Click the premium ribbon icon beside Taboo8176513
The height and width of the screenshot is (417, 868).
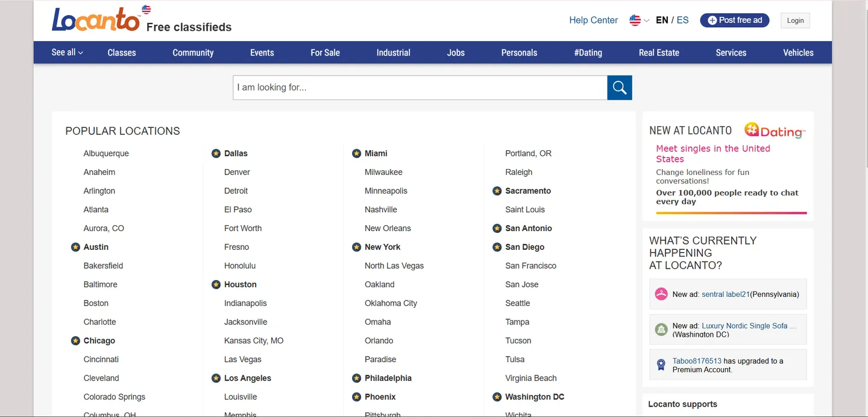click(661, 364)
